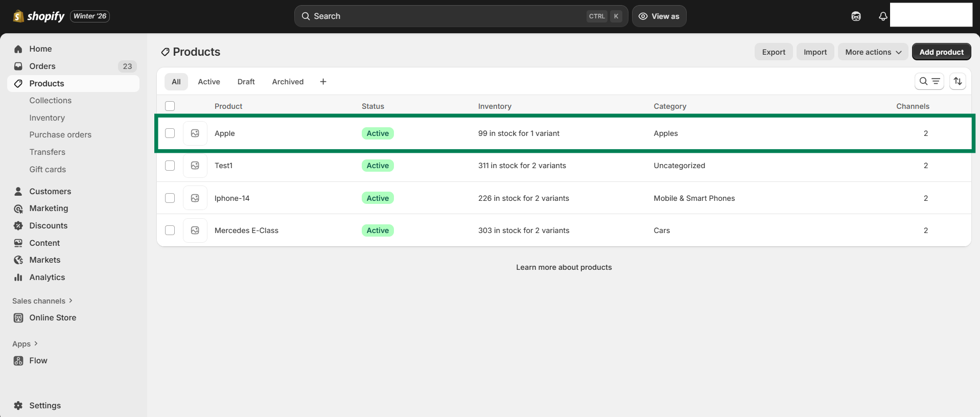The width and height of the screenshot is (980, 417).
Task: Click the Shopify logo
Action: click(39, 16)
